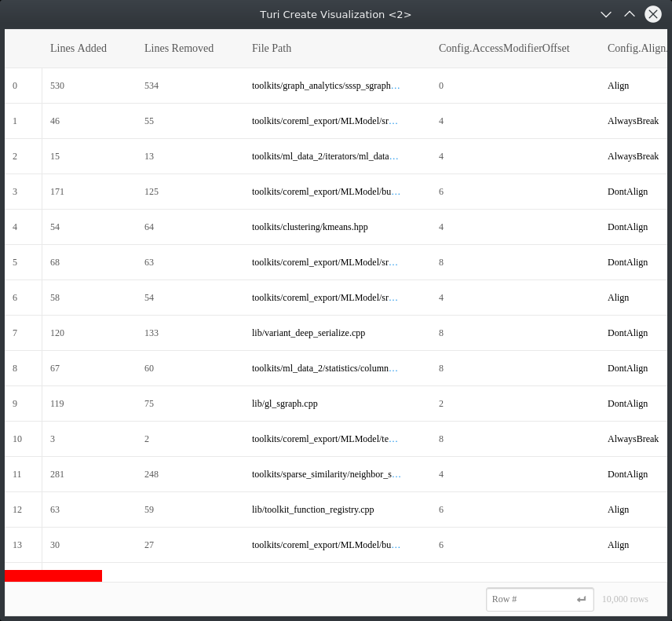Select file path lib/variant_deep_serialize.cpp

tap(309, 333)
